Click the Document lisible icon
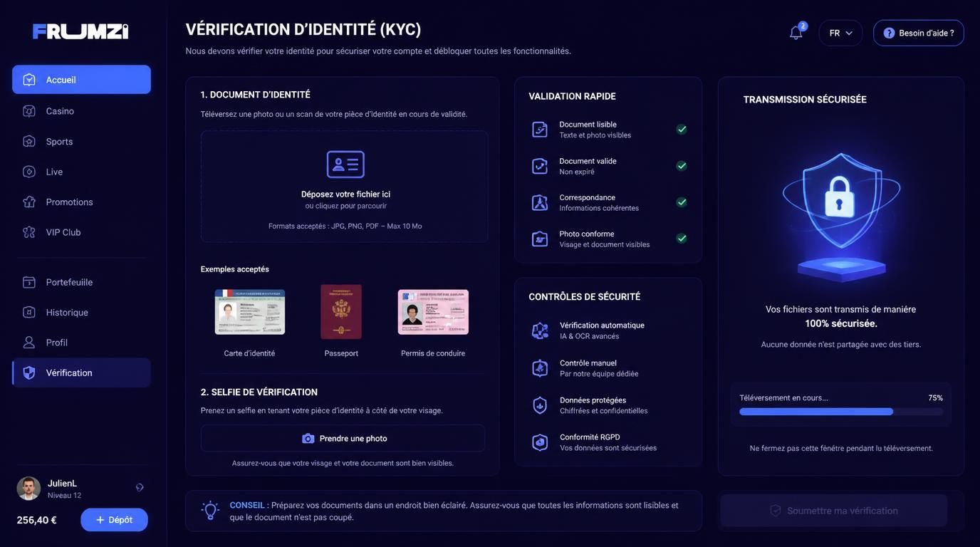The height and width of the screenshot is (547, 980). click(x=540, y=129)
